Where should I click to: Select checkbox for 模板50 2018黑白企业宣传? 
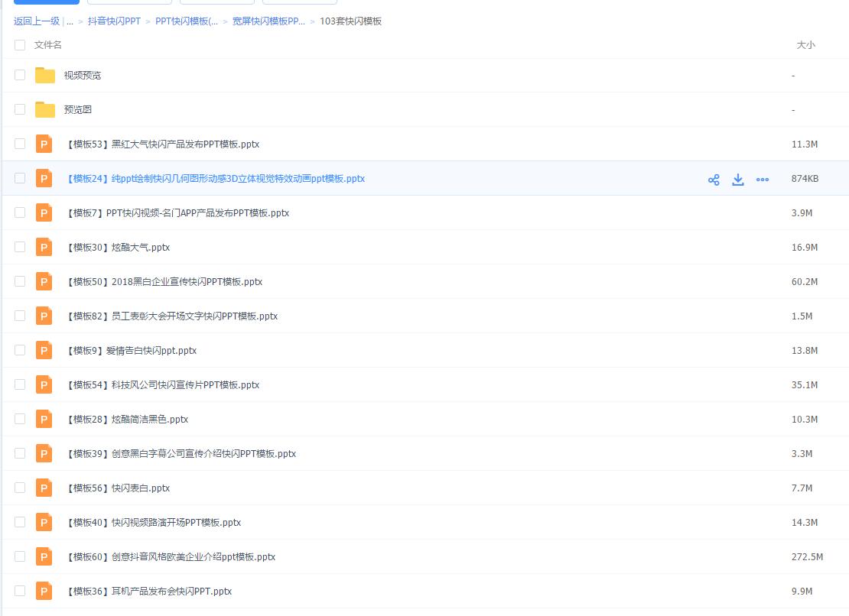20,281
